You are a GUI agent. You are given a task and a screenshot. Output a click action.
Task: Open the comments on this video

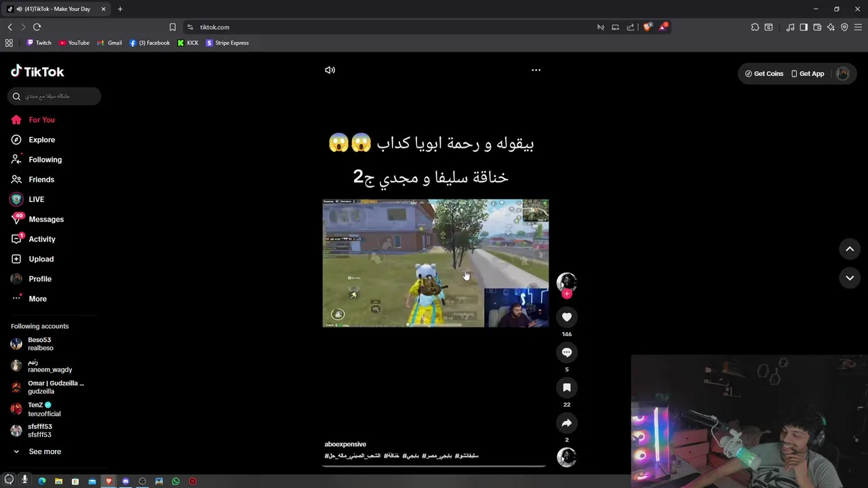pos(567,352)
